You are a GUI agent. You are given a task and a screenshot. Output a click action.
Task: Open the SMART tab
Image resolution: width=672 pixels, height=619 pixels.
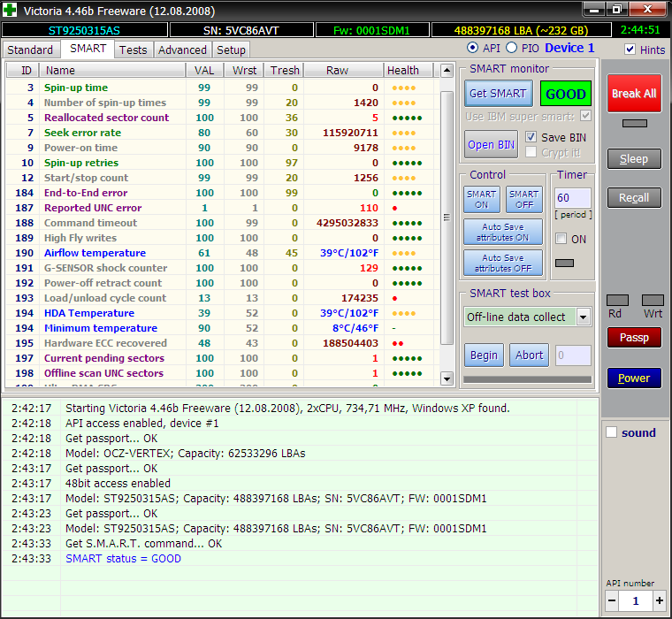[x=88, y=49]
